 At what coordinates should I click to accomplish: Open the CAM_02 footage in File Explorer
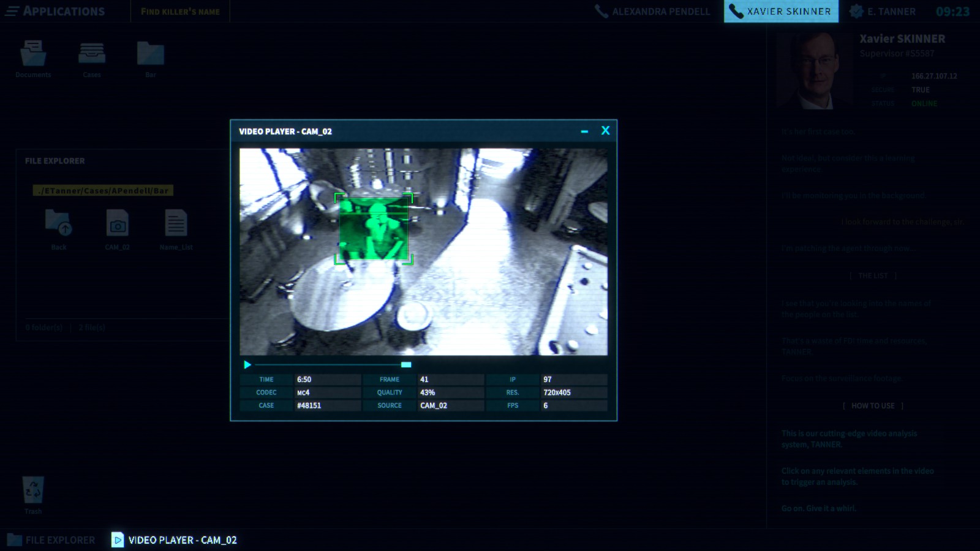pos(118,227)
